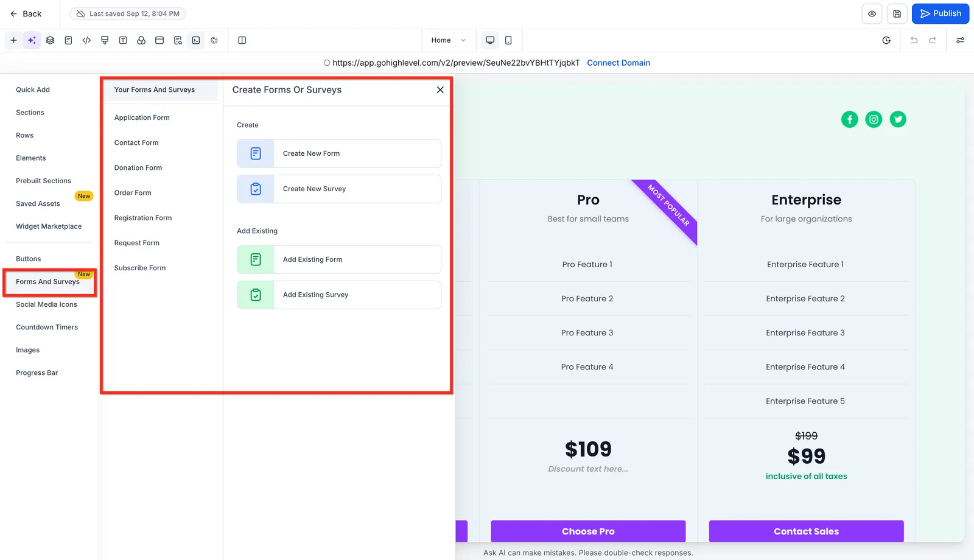
Task: Open Saved Assets in sidebar
Action: (38, 204)
